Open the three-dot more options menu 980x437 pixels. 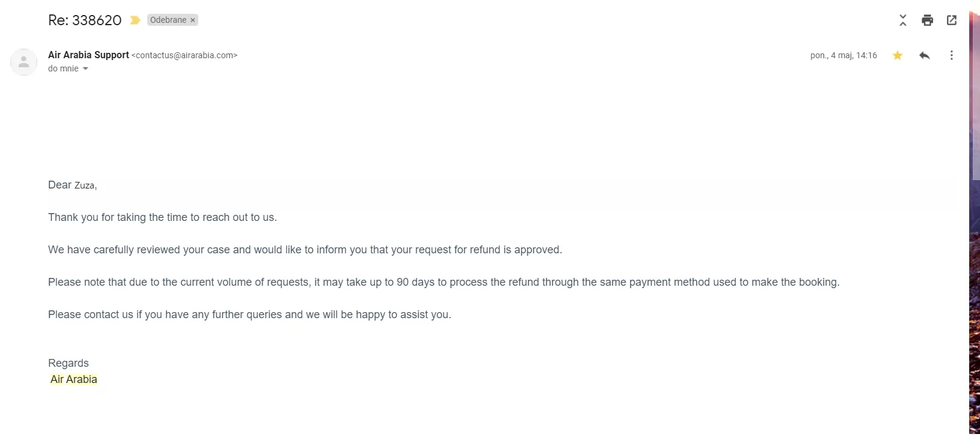[951, 55]
